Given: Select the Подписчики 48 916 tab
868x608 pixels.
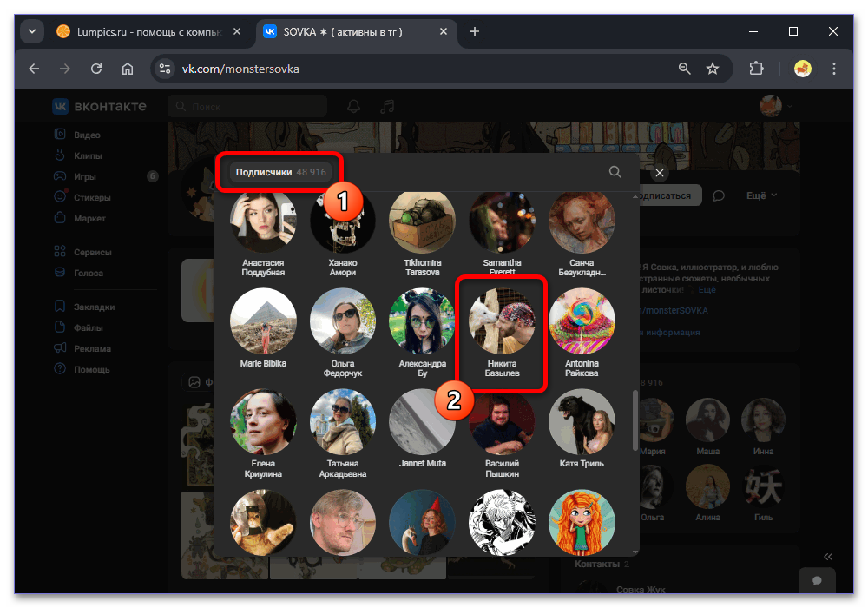Looking at the screenshot, I should point(280,172).
